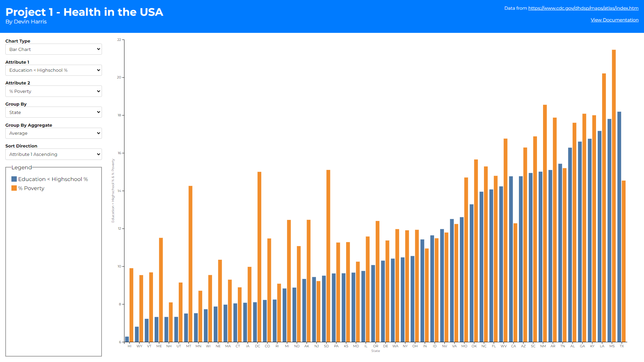The image size is (644, 362).
Task: Open the Group By Aggregate dropdown
Action: coord(54,133)
